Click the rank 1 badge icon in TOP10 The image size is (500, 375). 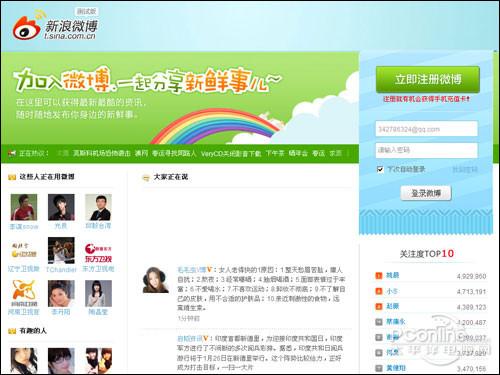(x=379, y=276)
